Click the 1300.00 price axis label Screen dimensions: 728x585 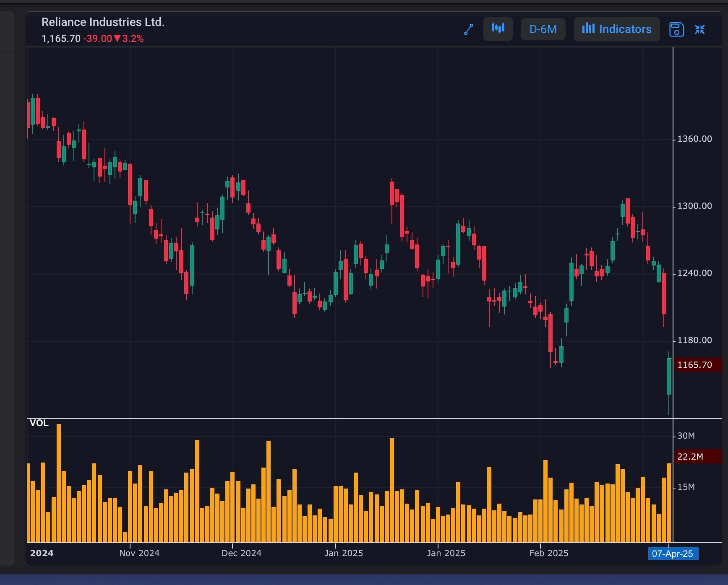pos(695,206)
